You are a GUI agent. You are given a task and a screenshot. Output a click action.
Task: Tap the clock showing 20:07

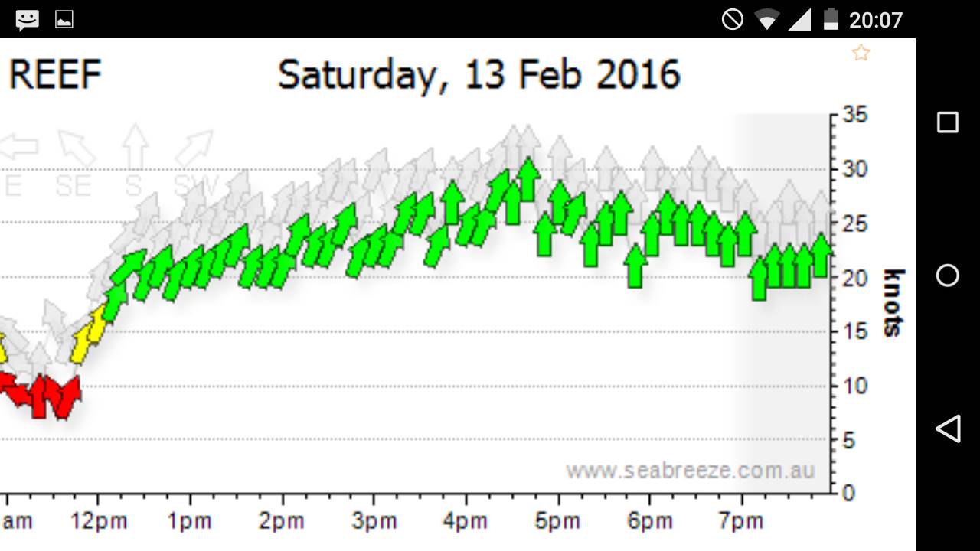[x=877, y=21]
